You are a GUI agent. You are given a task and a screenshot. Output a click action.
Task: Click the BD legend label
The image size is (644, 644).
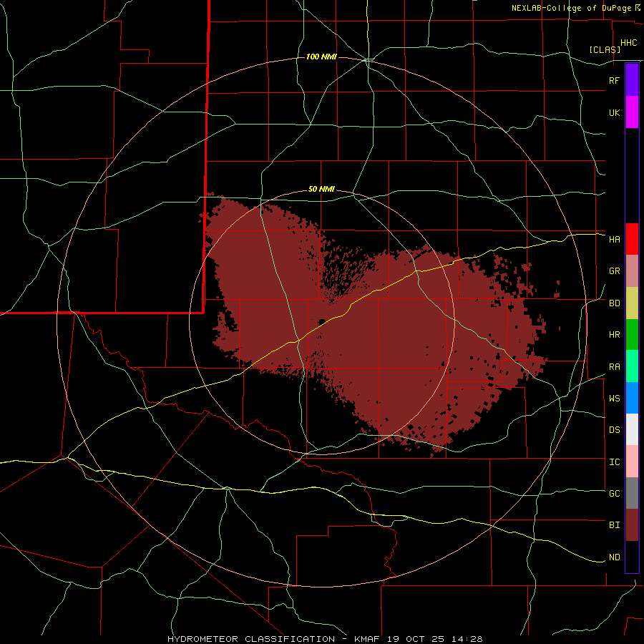(614, 303)
